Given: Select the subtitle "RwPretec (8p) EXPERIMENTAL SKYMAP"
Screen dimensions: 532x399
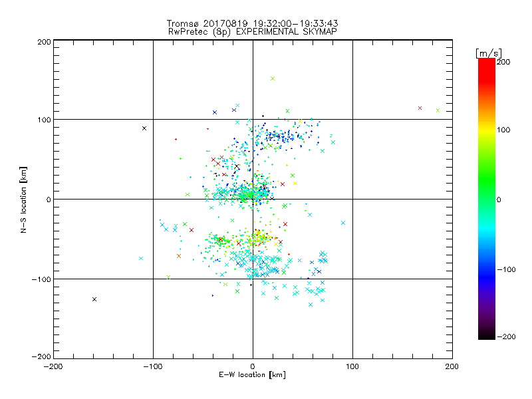Looking at the screenshot, I should pos(253,32).
